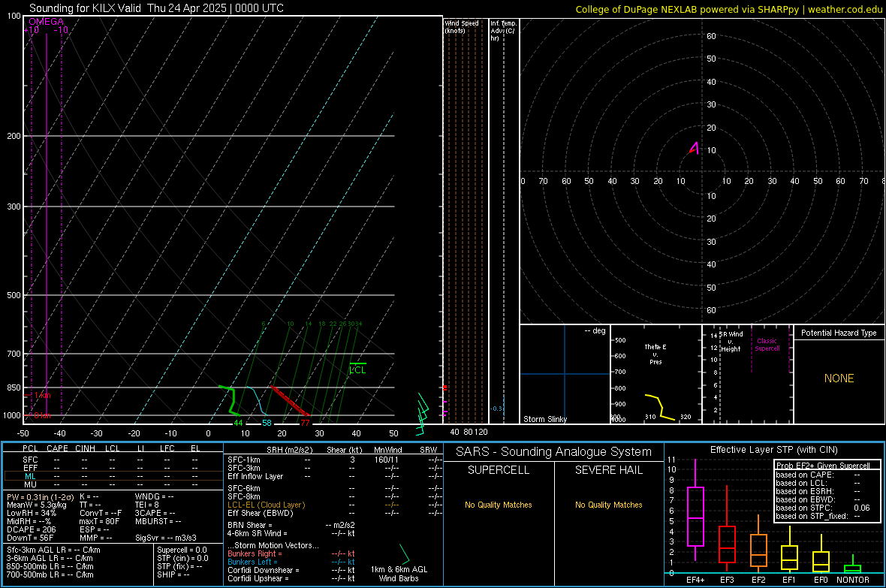Click the 'TEI = 8' value
Screen dimensions: 886x588
pos(147,505)
